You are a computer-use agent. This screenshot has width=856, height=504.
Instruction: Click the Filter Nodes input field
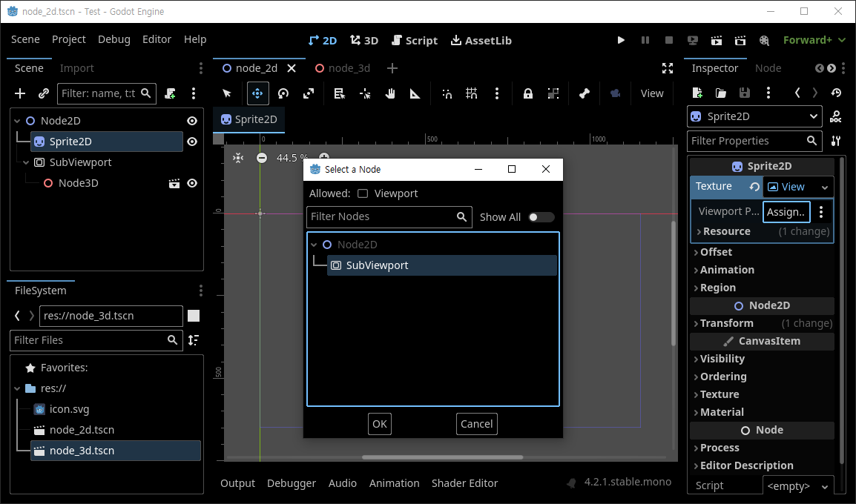[389, 217]
